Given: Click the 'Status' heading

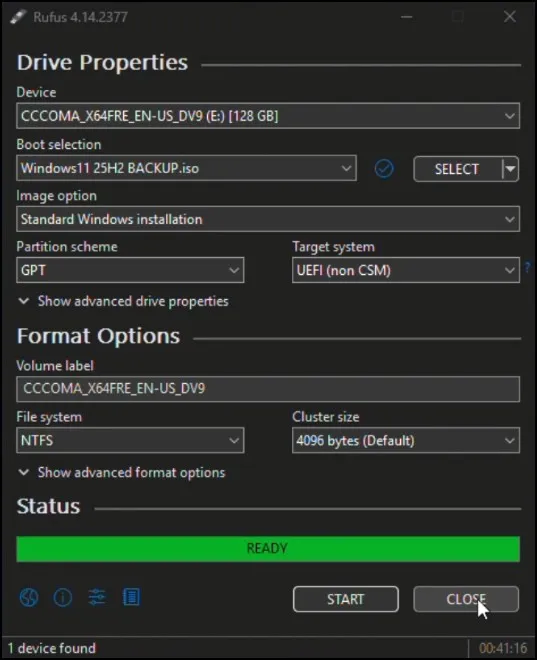Looking at the screenshot, I should pos(48,506).
